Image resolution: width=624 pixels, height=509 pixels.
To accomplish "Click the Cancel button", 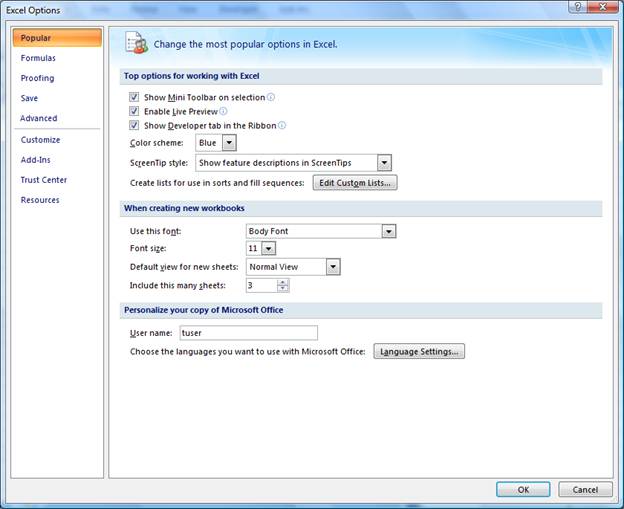I will (585, 489).
